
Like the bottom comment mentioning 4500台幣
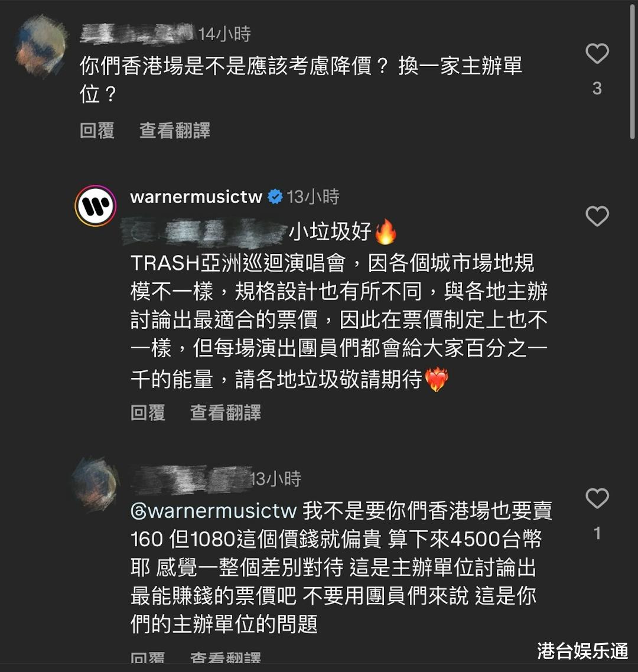tap(597, 498)
